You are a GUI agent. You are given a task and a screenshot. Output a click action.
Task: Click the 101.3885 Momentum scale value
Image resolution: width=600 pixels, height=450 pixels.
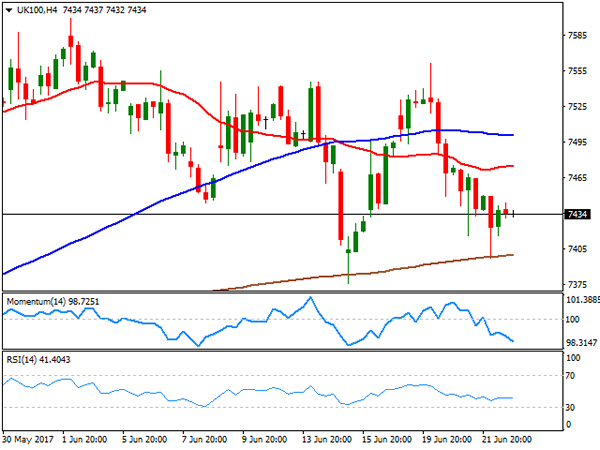[x=582, y=300]
